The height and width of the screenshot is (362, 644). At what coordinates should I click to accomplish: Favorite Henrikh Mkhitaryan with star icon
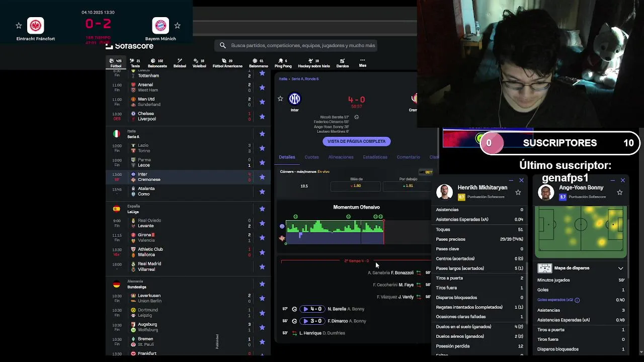[518, 192]
